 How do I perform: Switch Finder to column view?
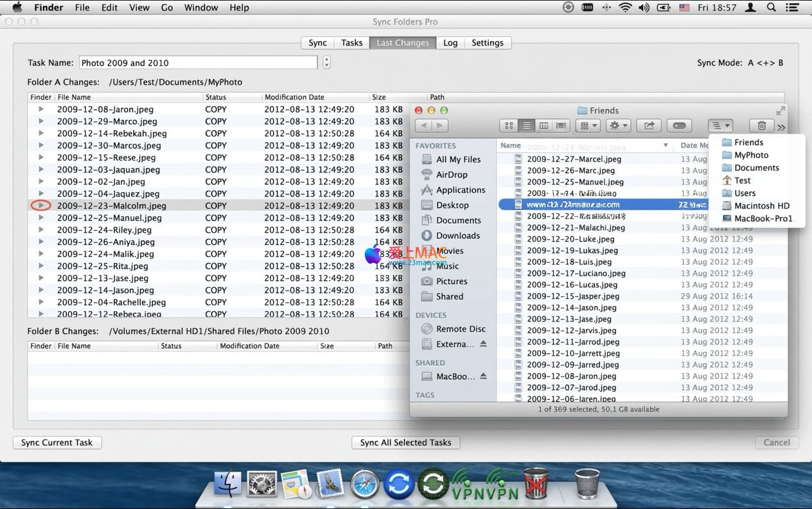pyautogui.click(x=543, y=126)
